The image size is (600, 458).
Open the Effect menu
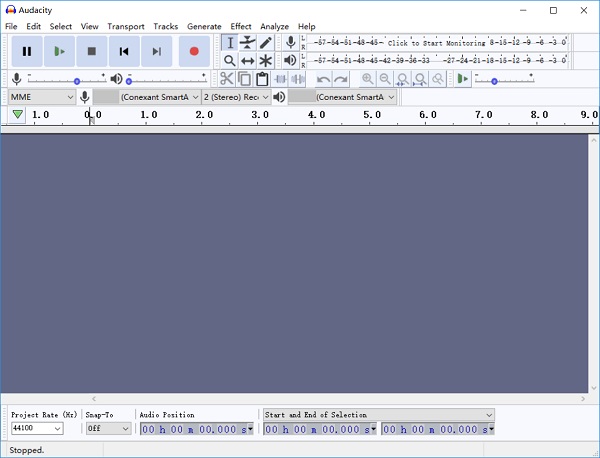point(241,26)
